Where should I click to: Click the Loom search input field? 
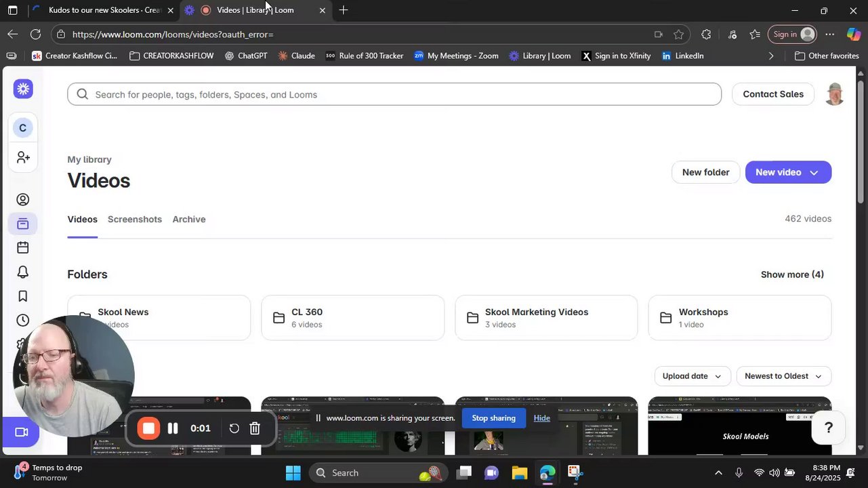coord(394,94)
